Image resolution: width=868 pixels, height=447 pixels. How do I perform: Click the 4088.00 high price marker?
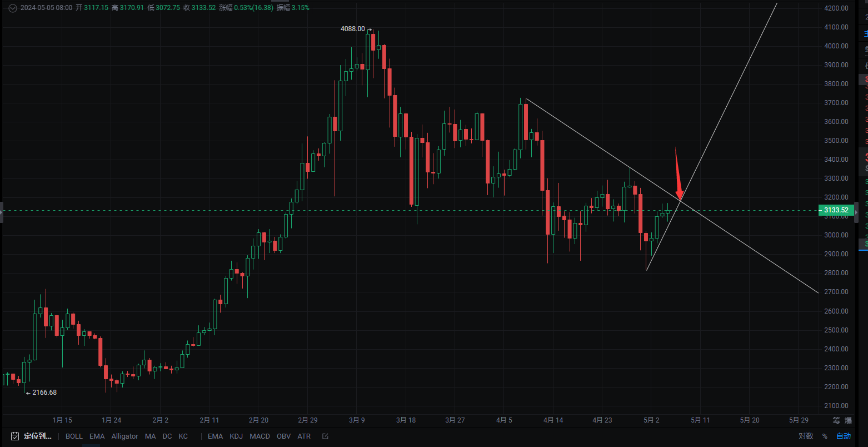[353, 29]
